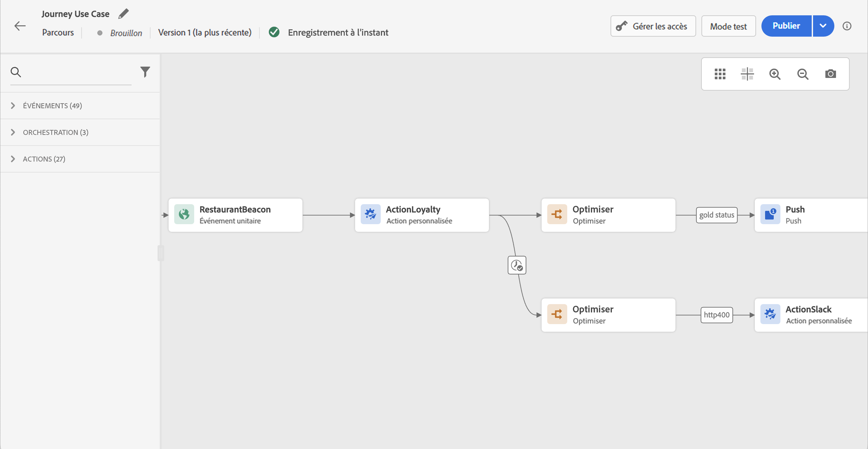This screenshot has height=449, width=868.
Task: Click the Publier button
Action: point(786,26)
